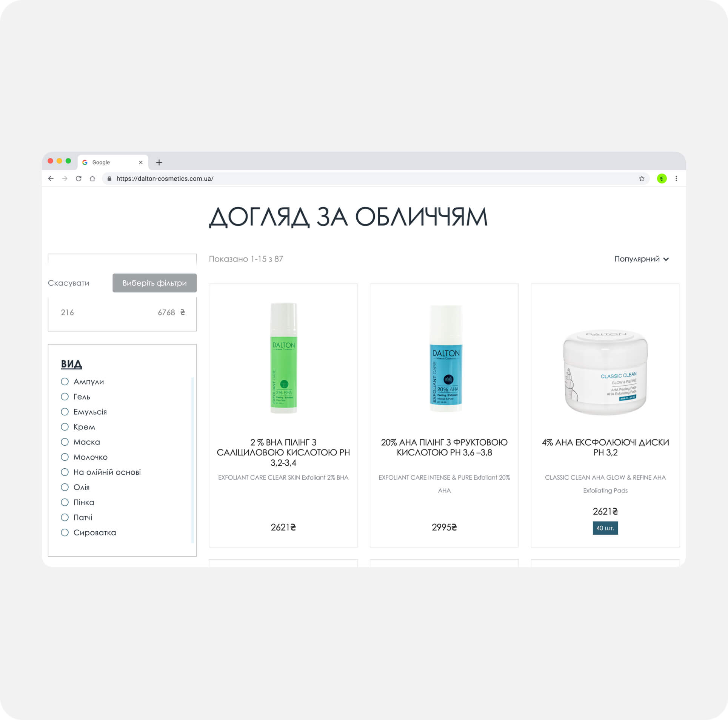Select the Патчі radio filter
The width and height of the screenshot is (728, 720).
click(65, 517)
